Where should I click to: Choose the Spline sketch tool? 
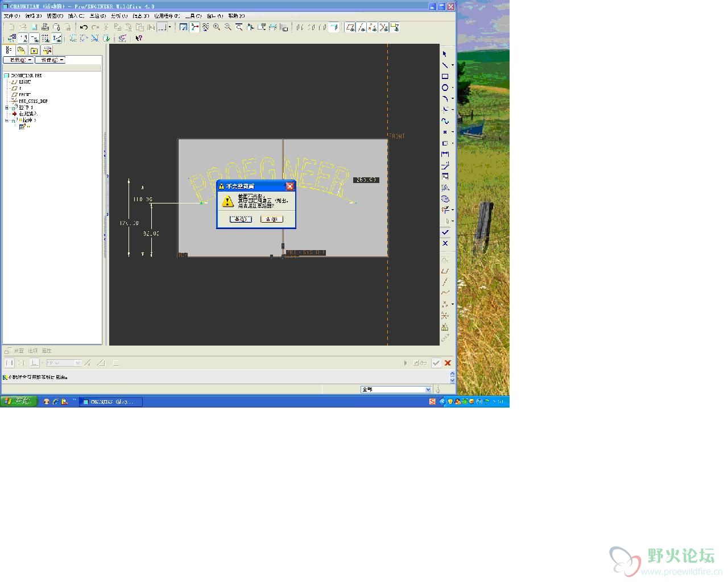pyautogui.click(x=445, y=120)
